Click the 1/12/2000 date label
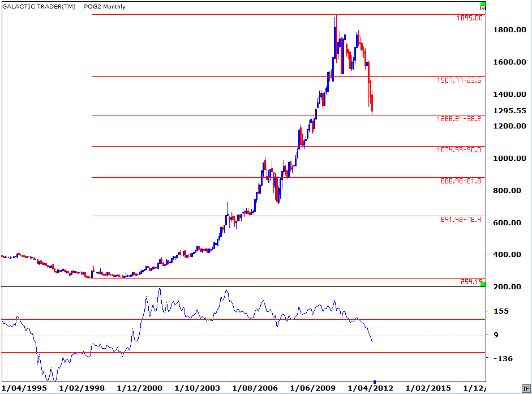 click(139, 388)
